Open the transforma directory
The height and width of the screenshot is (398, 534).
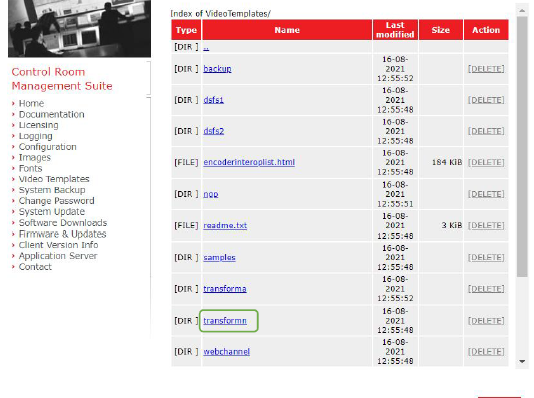(x=225, y=289)
